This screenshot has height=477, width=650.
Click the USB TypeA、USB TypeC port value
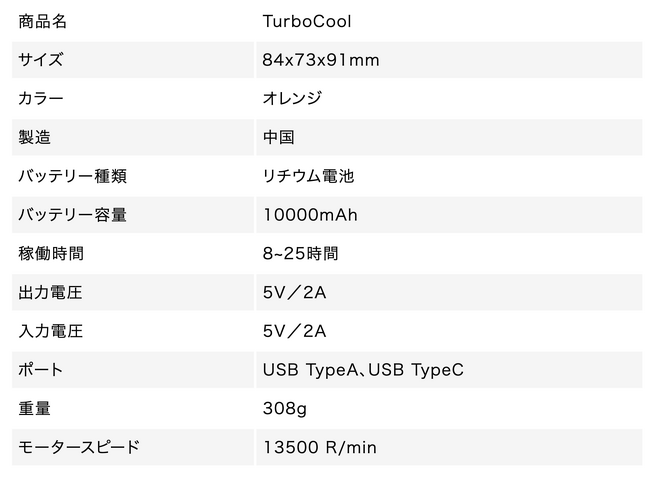tap(363, 370)
